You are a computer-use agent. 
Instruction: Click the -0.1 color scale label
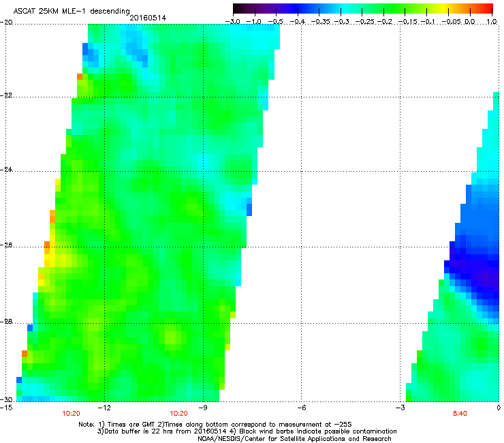click(428, 22)
